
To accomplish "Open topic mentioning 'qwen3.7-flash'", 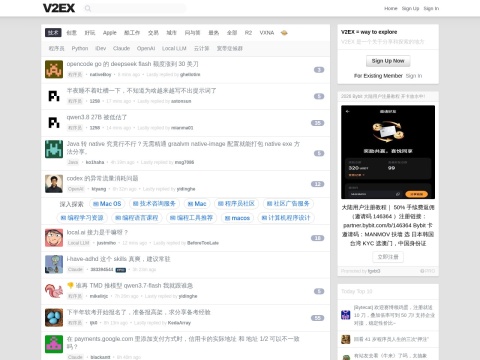I will point(130,286).
